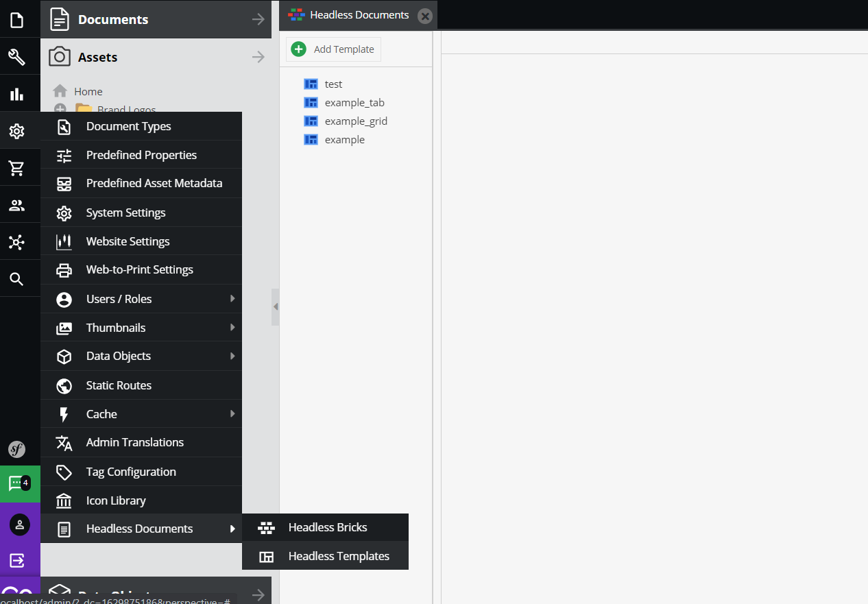Click the Headless Templates layout icon
Viewport: 868px width, 604px height.
[x=266, y=557]
